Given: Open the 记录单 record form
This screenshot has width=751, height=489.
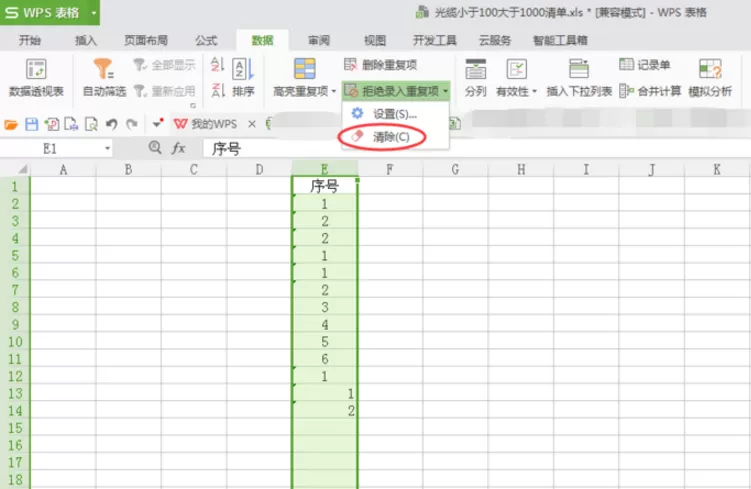Looking at the screenshot, I should point(644,65).
